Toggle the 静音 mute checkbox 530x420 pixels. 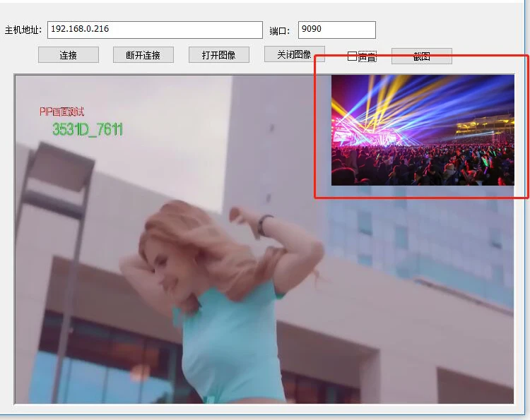click(353, 56)
